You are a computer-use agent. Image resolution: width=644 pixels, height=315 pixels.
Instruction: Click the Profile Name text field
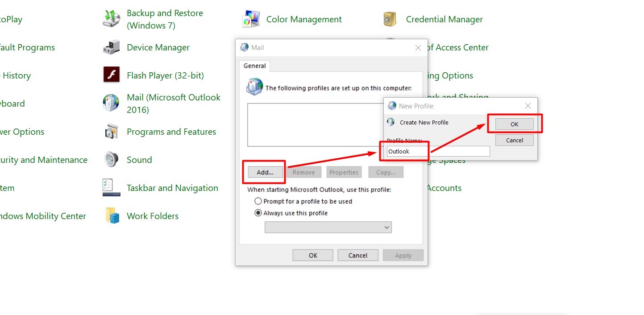(438, 151)
